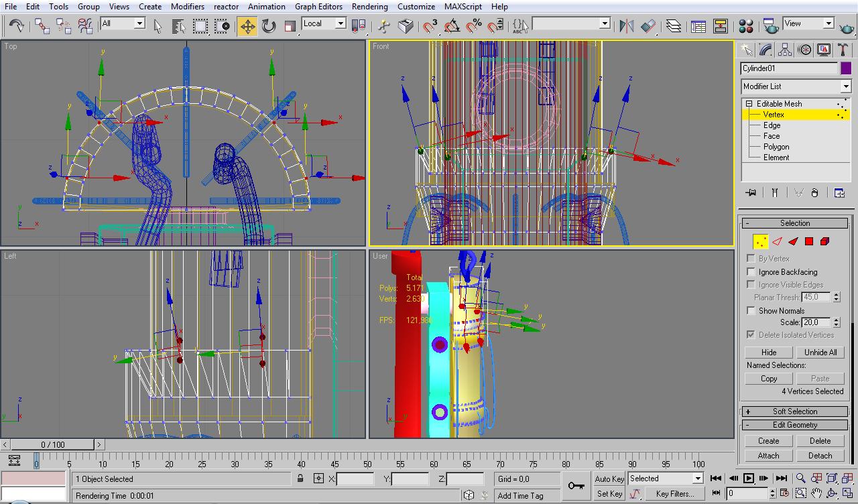Open the selection filter All dropdown
This screenshot has width=858, height=504.
pos(123,23)
